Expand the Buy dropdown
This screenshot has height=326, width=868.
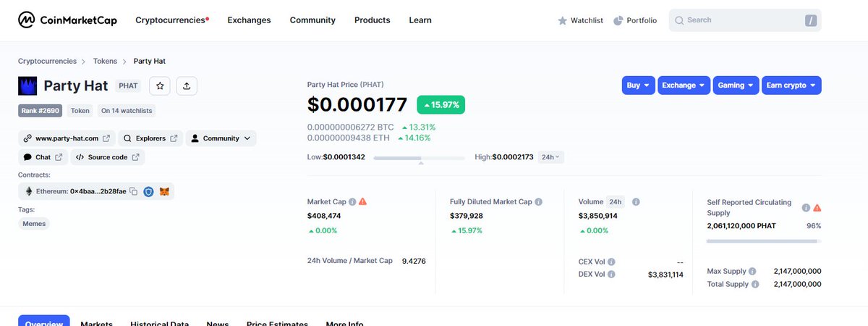pos(639,85)
